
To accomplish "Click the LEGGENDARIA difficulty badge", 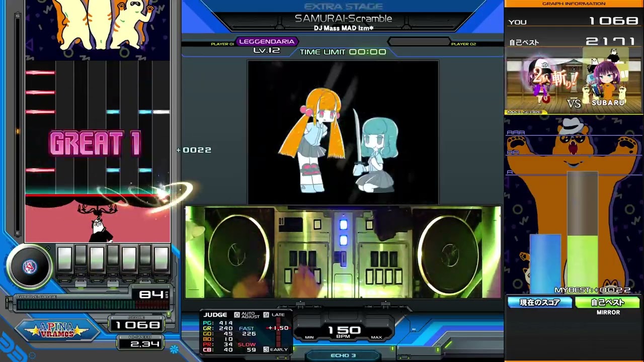I will click(x=267, y=42).
